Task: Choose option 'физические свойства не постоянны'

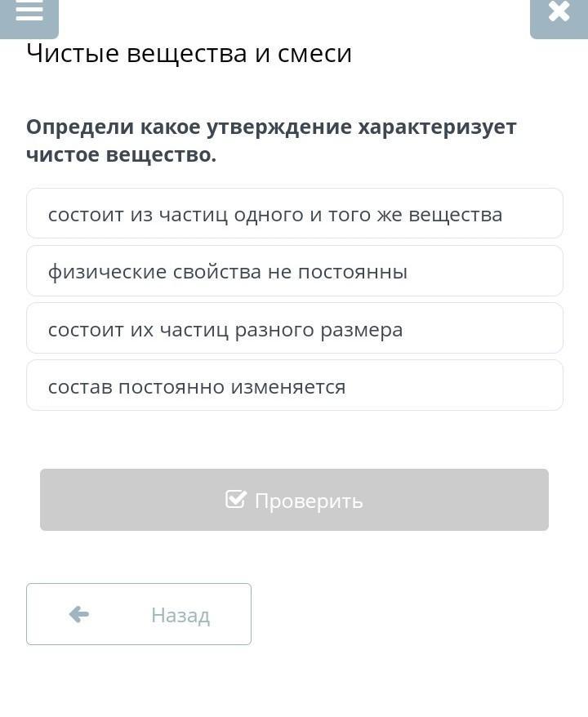Action: pos(294,271)
